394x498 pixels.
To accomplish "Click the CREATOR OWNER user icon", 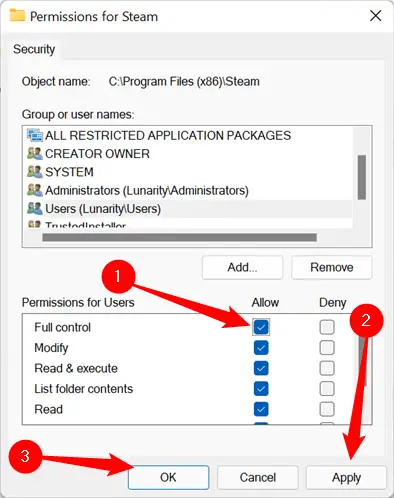I will tap(35, 154).
